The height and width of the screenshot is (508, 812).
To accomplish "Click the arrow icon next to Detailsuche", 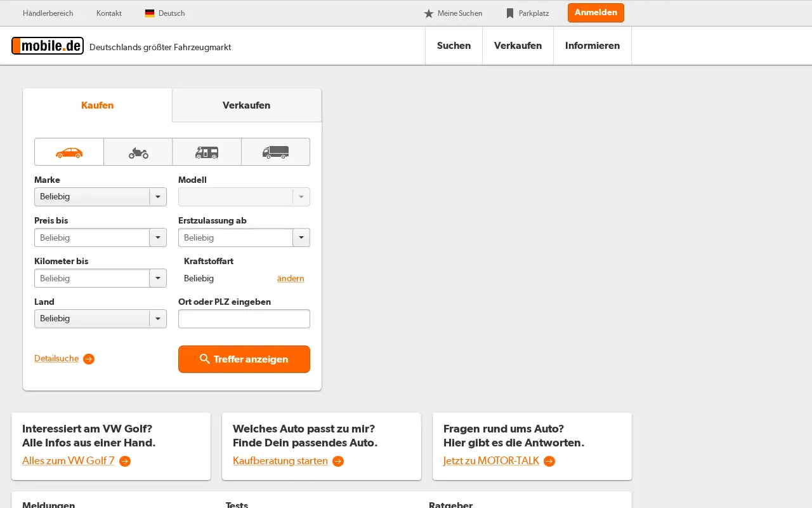I will point(89,359).
